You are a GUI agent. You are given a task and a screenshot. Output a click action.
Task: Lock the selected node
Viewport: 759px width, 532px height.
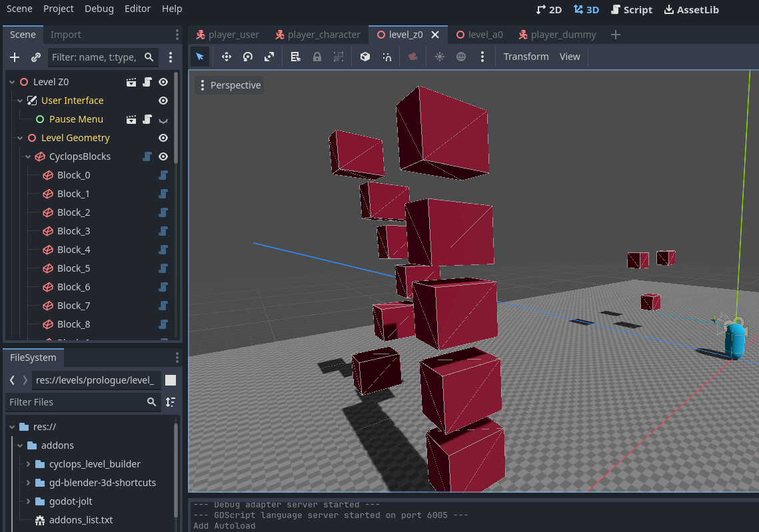coord(317,57)
